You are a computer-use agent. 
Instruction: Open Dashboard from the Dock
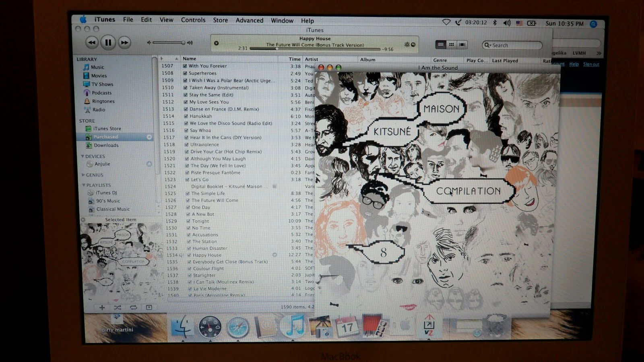210,327
